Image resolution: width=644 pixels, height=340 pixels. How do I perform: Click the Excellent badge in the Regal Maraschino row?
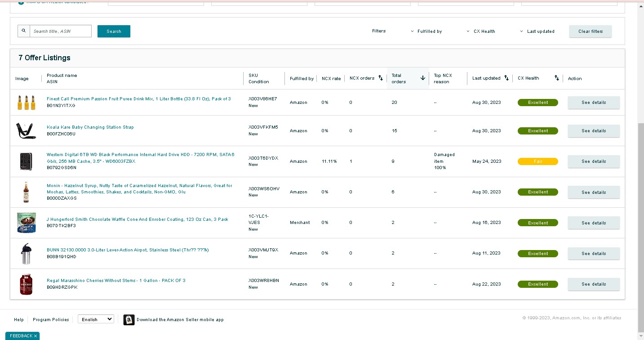tap(538, 284)
